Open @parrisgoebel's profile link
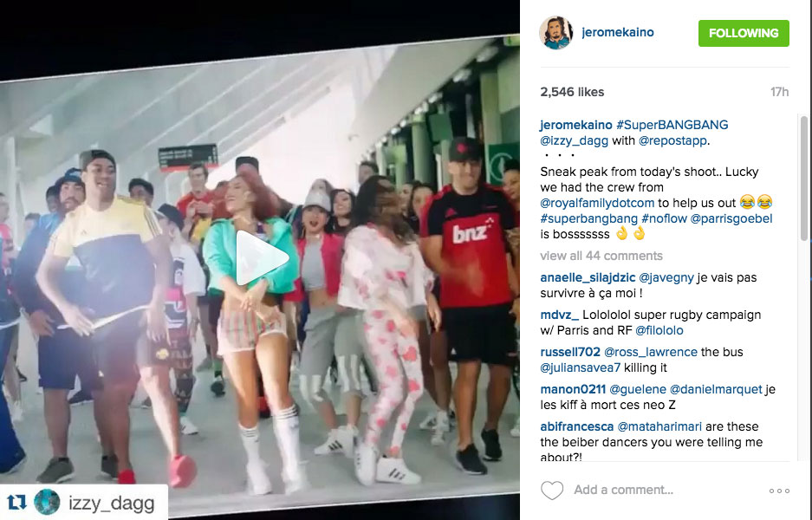812x520 pixels. coord(731,218)
